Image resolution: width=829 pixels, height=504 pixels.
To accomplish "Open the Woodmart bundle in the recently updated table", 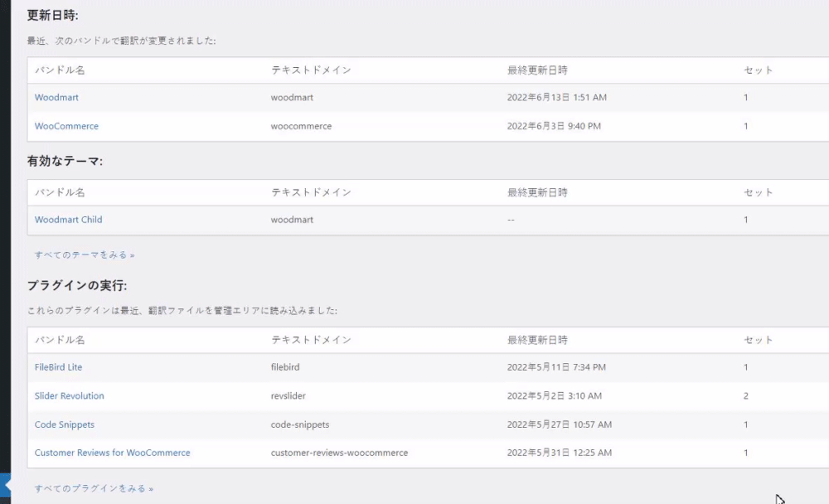I will [56, 98].
